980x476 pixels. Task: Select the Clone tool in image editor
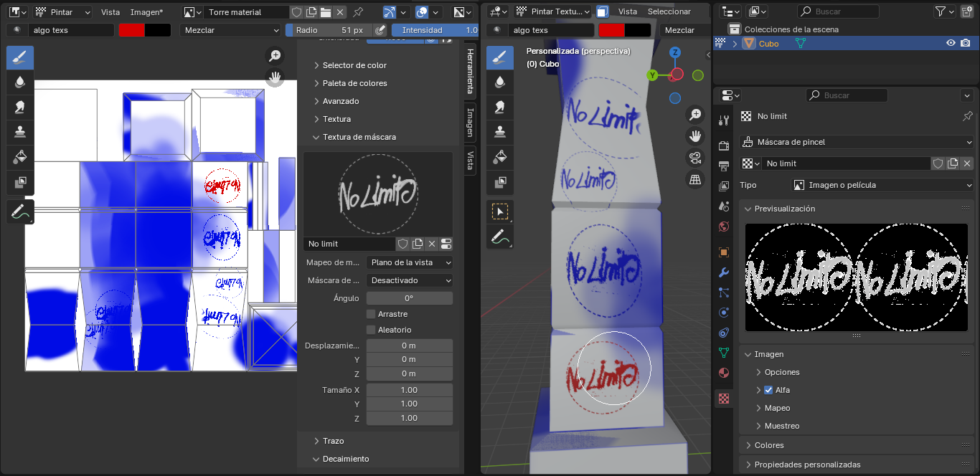pyautogui.click(x=20, y=131)
